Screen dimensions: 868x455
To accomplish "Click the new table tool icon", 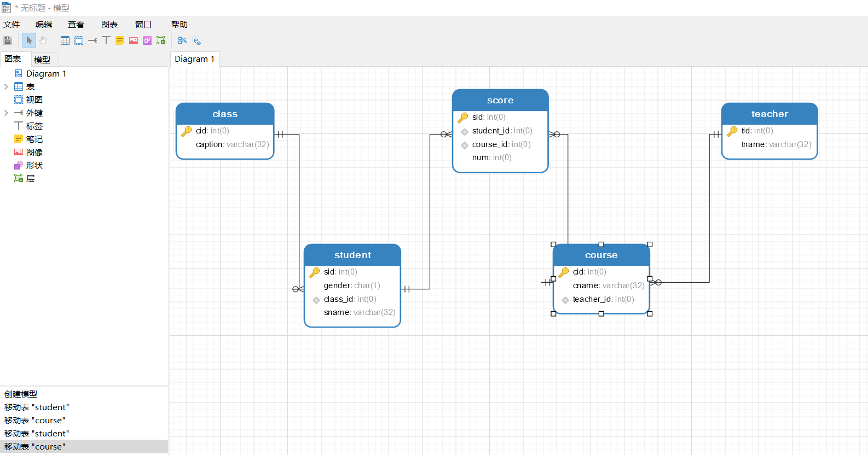I will point(65,40).
